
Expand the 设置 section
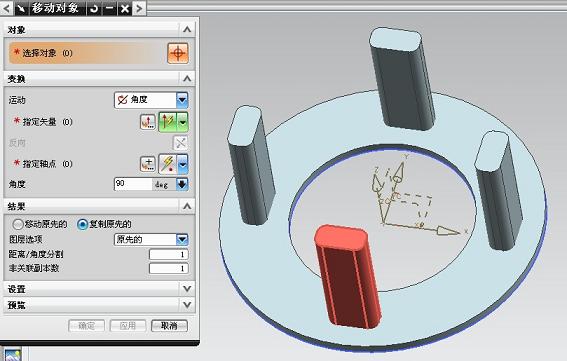pyautogui.click(x=99, y=289)
